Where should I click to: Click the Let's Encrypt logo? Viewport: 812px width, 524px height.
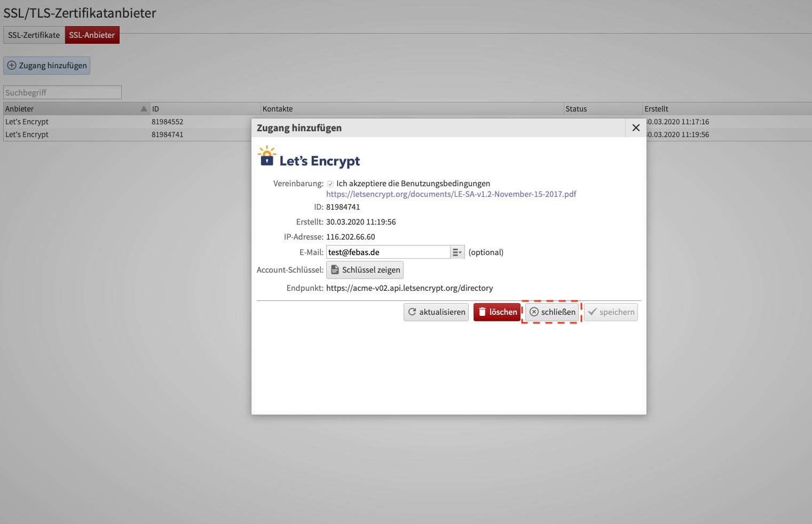point(309,157)
